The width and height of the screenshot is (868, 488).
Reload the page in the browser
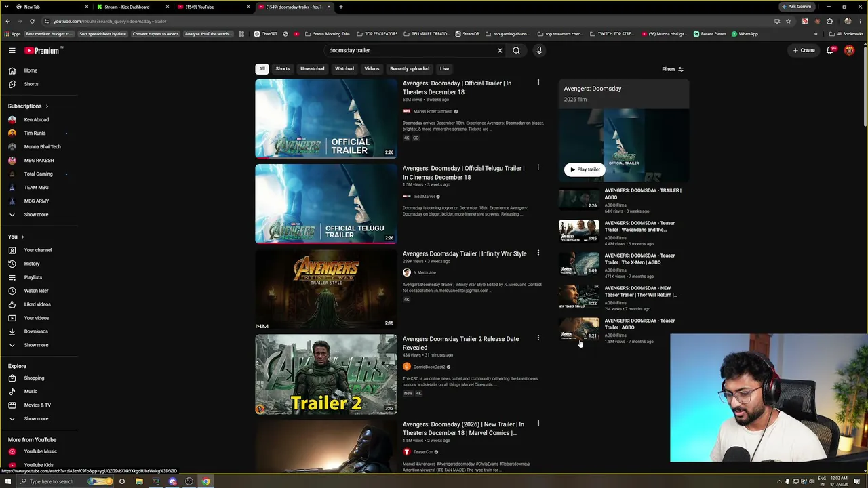32,21
